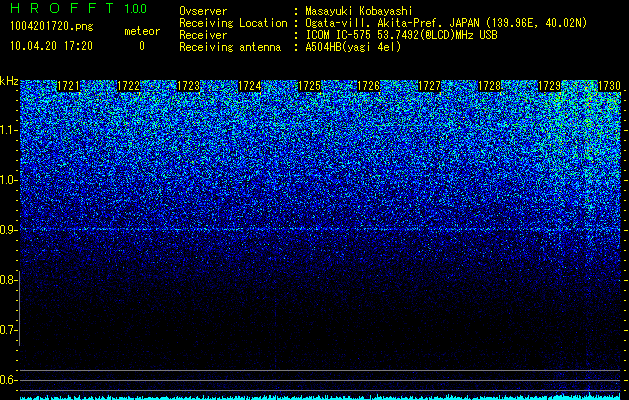Select the file name 1004201720.png
Image resolution: width=629 pixels, height=400 pixels.
52,27
